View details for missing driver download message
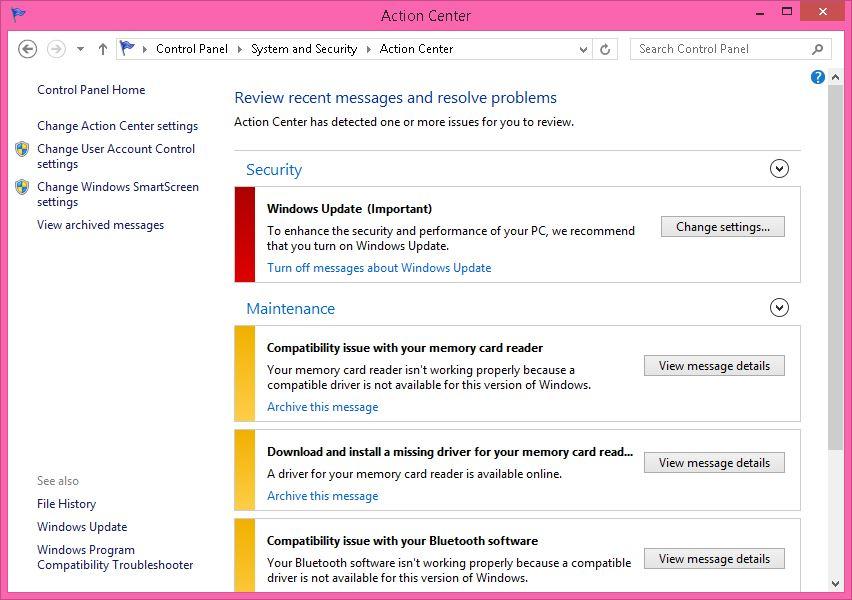 pyautogui.click(x=714, y=462)
